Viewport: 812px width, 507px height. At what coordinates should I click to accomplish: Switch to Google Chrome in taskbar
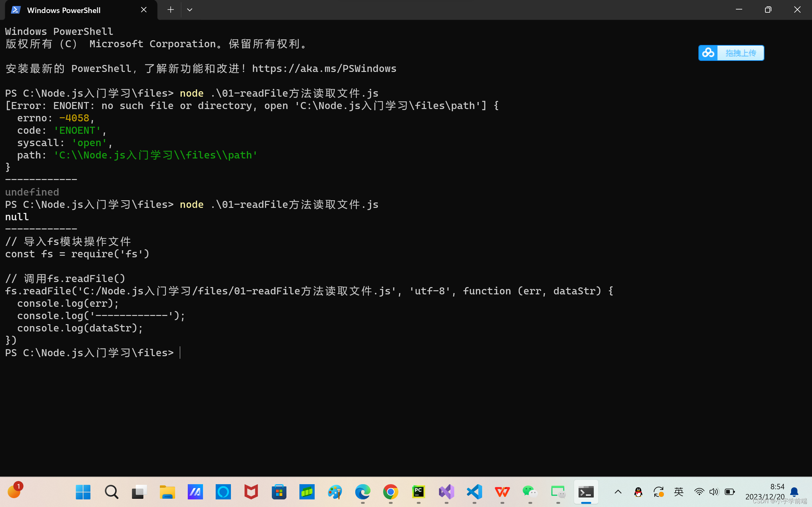390,492
